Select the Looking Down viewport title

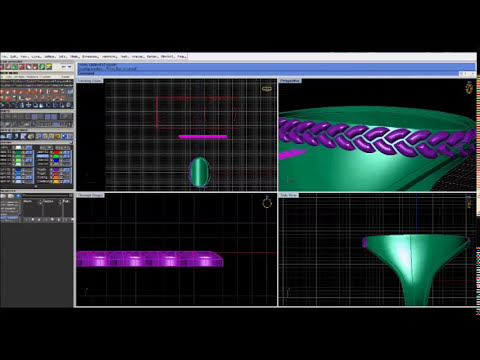point(90,81)
